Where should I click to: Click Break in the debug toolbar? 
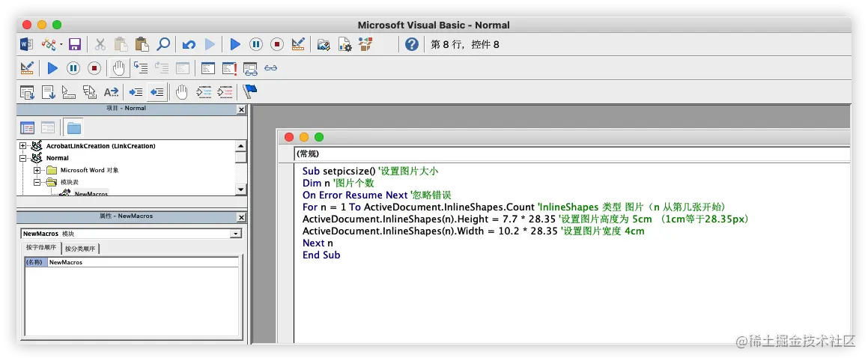73,68
